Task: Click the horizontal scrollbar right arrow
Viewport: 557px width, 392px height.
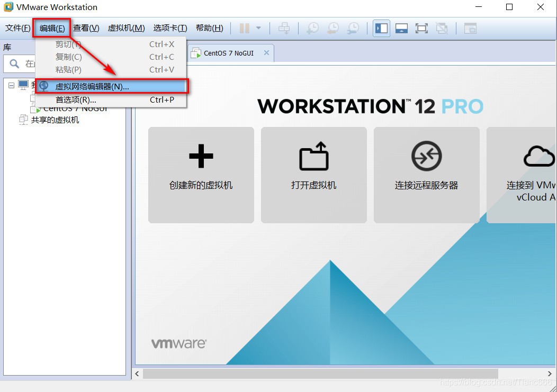Action: tap(550, 373)
